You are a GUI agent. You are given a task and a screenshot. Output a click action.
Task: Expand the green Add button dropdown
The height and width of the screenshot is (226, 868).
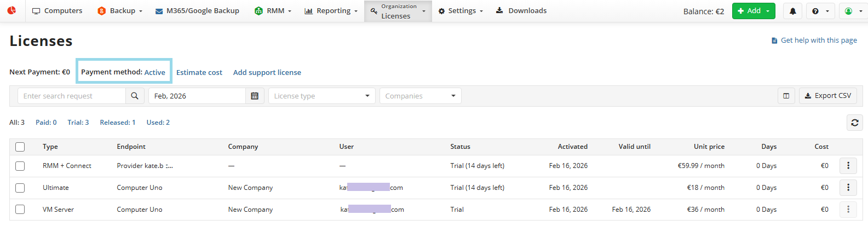768,11
